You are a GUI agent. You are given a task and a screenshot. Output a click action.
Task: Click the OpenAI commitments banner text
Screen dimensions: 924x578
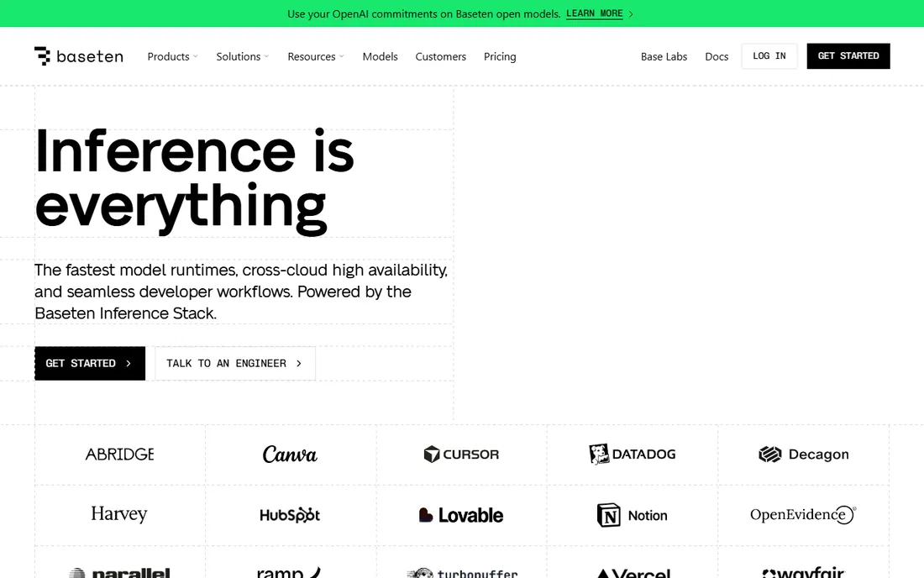click(x=423, y=13)
